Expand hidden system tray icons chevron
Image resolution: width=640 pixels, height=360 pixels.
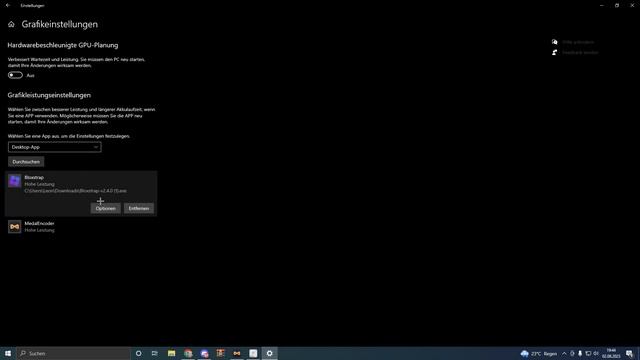click(x=564, y=353)
